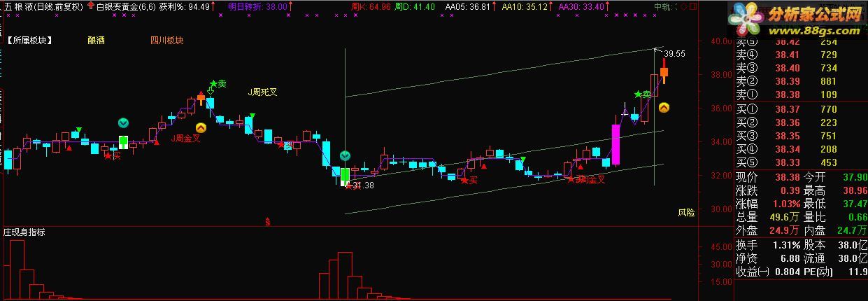Viewport: 868px width, 301px height.
Task: Click the AA05: 36.81 value
Action: pos(468,6)
